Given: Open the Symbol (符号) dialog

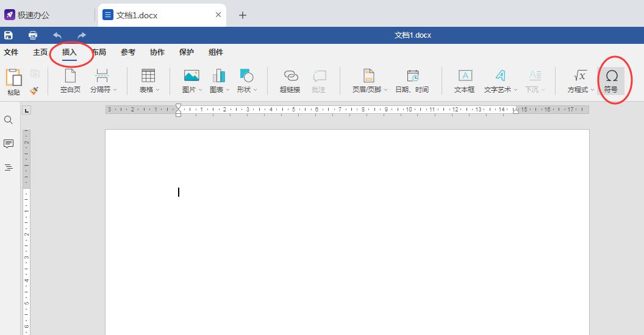Looking at the screenshot, I should coord(611,81).
